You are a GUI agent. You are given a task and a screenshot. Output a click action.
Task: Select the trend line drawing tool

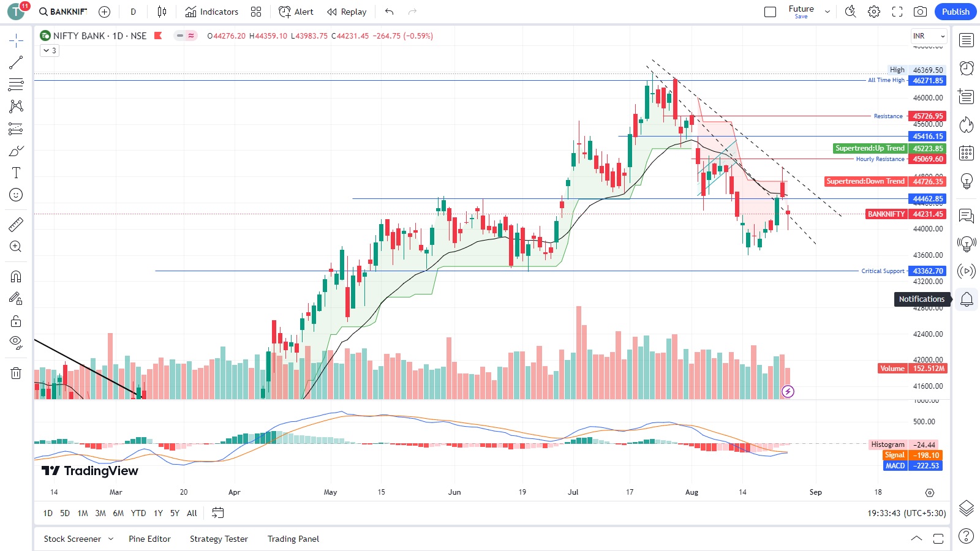[16, 62]
